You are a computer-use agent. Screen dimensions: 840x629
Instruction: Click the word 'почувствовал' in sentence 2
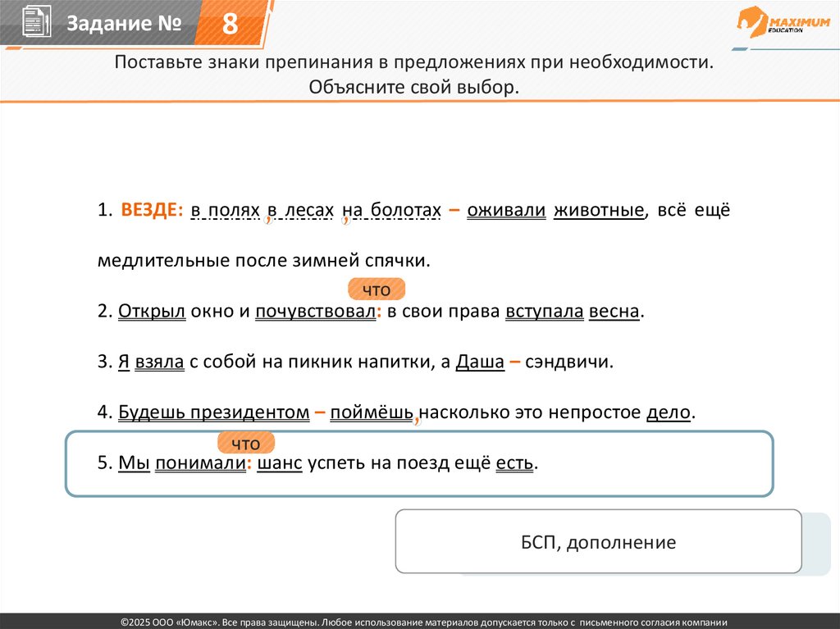tap(316, 312)
